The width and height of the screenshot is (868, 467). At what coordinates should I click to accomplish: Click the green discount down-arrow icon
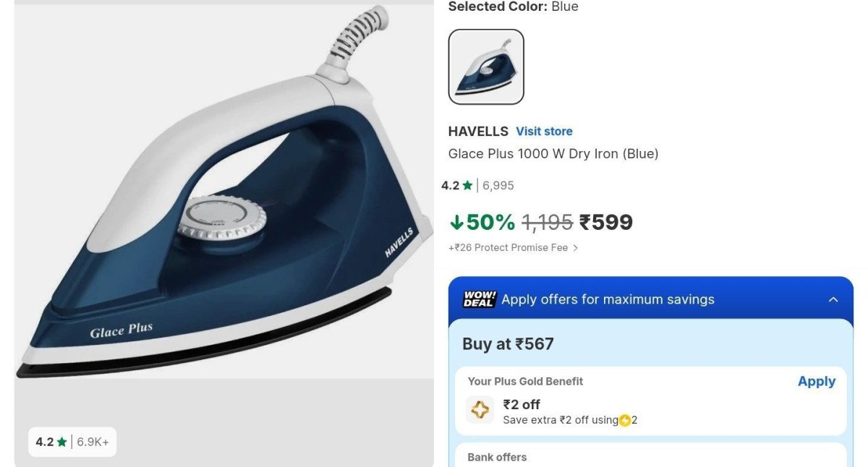click(x=456, y=222)
